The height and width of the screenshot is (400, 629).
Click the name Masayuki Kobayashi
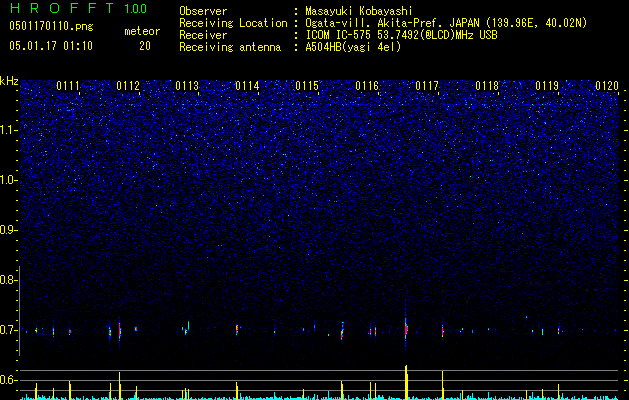point(359,11)
